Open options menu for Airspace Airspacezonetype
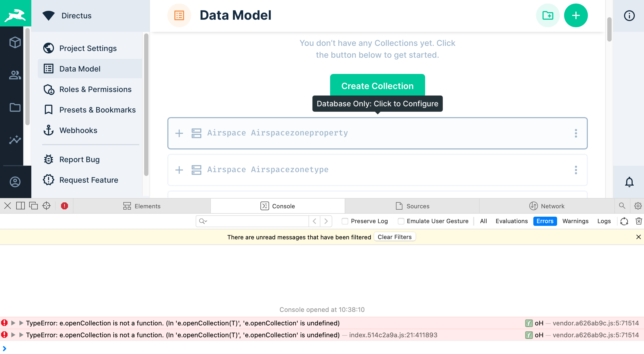 [x=576, y=170]
